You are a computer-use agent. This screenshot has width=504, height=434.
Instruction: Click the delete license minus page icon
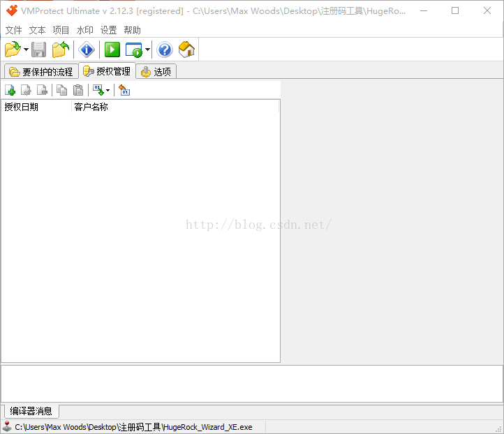[42, 90]
